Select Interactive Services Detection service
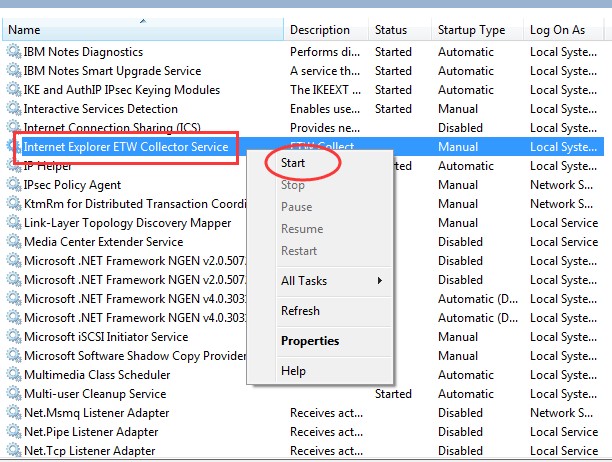612x462 pixels. coord(101,109)
